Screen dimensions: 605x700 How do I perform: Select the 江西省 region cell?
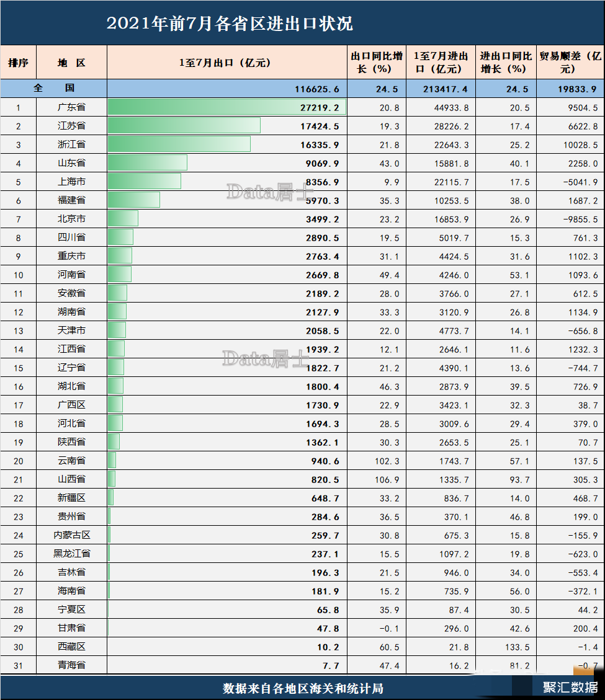click(71, 349)
